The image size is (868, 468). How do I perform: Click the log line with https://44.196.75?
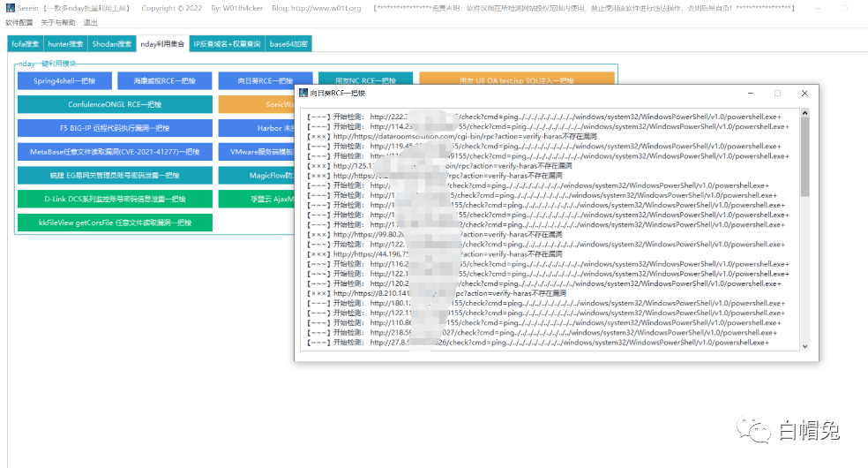click(x=435, y=253)
